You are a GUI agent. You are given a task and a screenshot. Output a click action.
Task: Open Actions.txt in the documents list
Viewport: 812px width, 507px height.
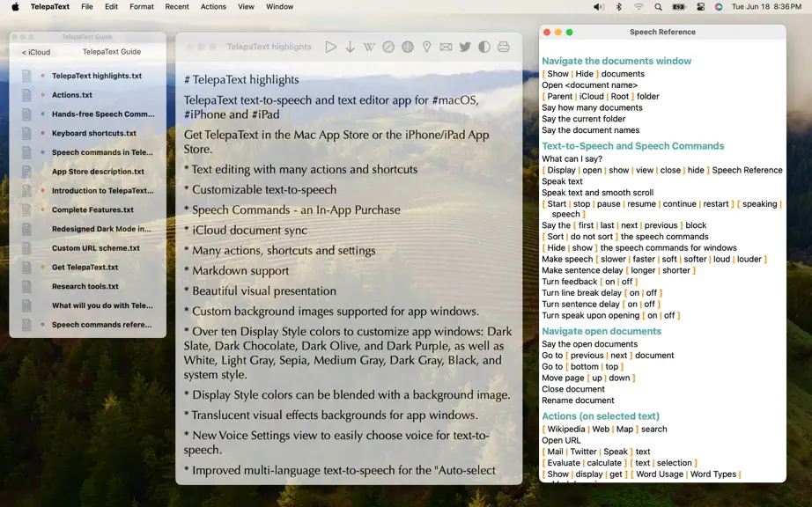pos(72,95)
